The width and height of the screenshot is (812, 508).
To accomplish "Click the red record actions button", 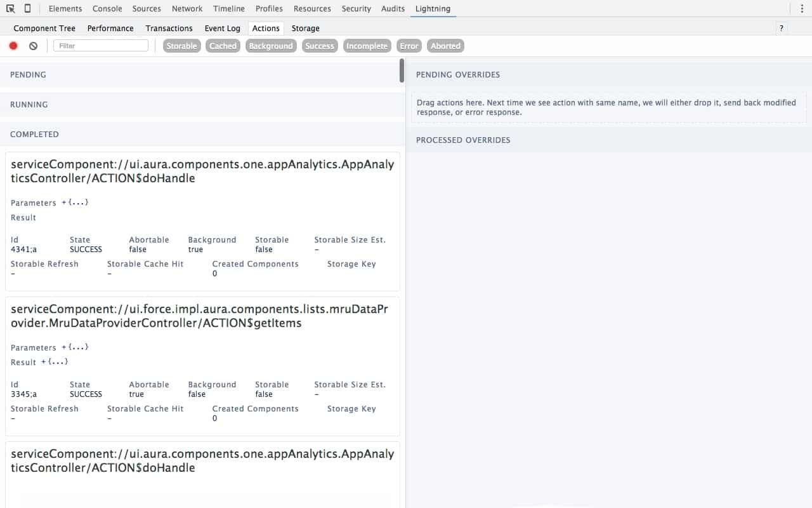I will 13,46.
